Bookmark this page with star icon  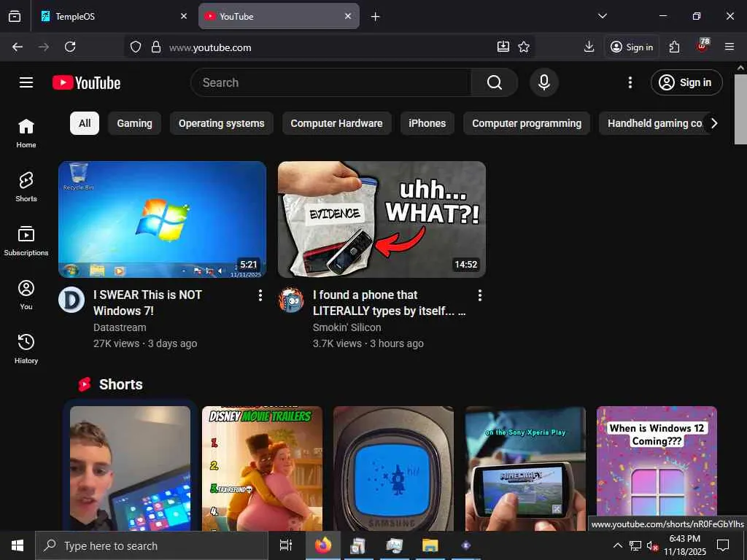[524, 47]
